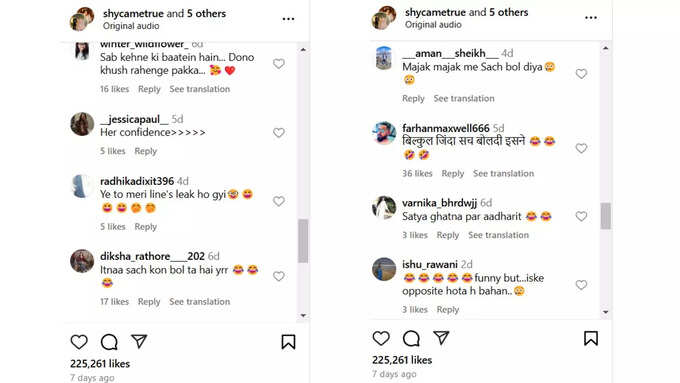The width and height of the screenshot is (680, 383).
Task: Click right panel comments scrollbar thumb
Action: pos(605,216)
